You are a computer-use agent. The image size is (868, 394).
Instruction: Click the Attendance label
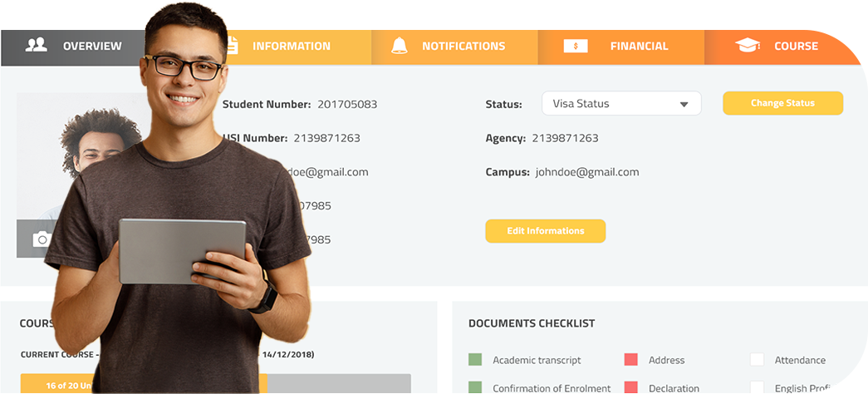pyautogui.click(x=800, y=360)
